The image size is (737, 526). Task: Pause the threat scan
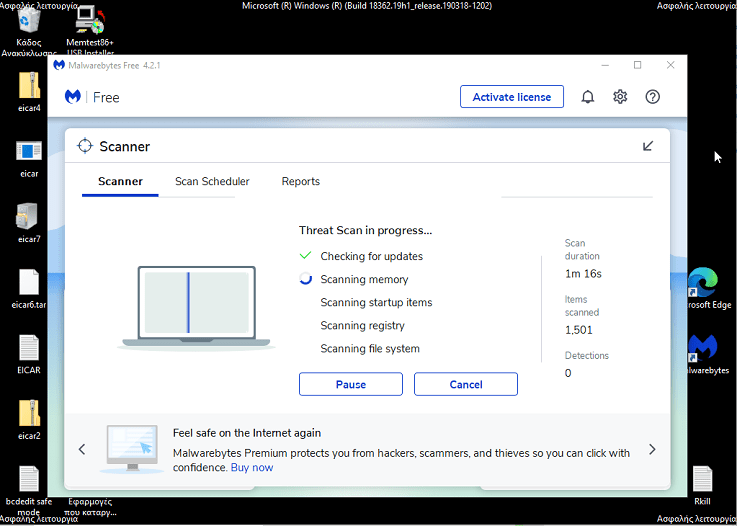tap(351, 384)
